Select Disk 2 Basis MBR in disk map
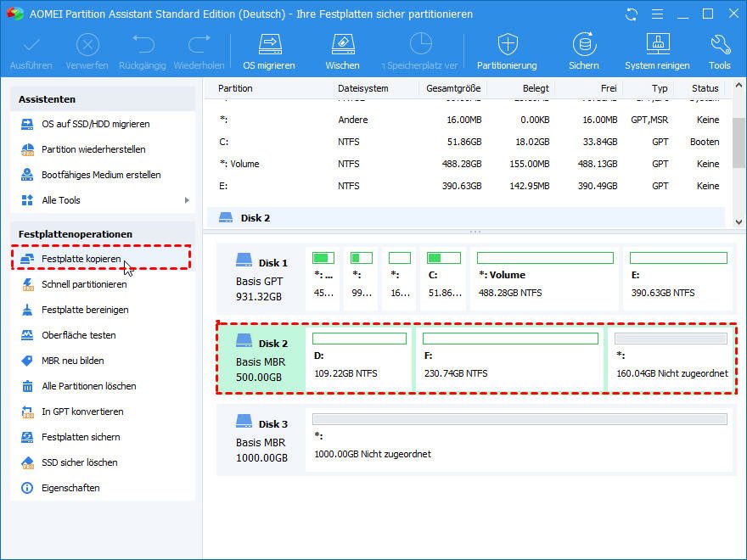Screen dimensions: 747x560 pyautogui.click(x=261, y=360)
